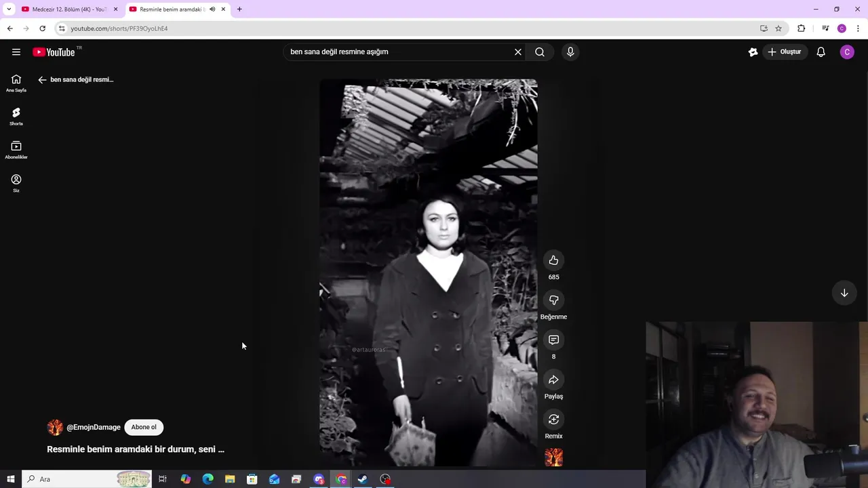Like the Short with the thumbs-up button

(553, 260)
